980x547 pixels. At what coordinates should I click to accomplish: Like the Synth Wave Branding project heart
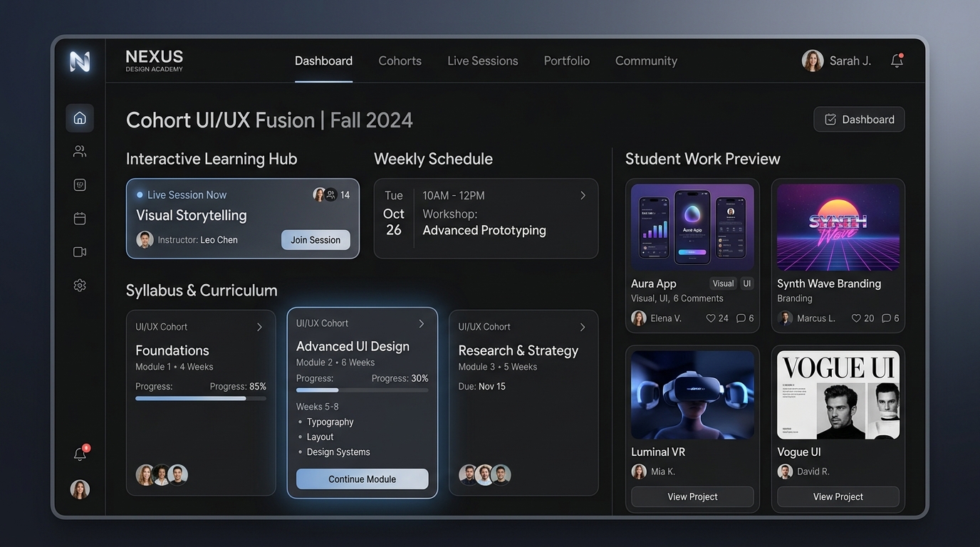(x=856, y=318)
